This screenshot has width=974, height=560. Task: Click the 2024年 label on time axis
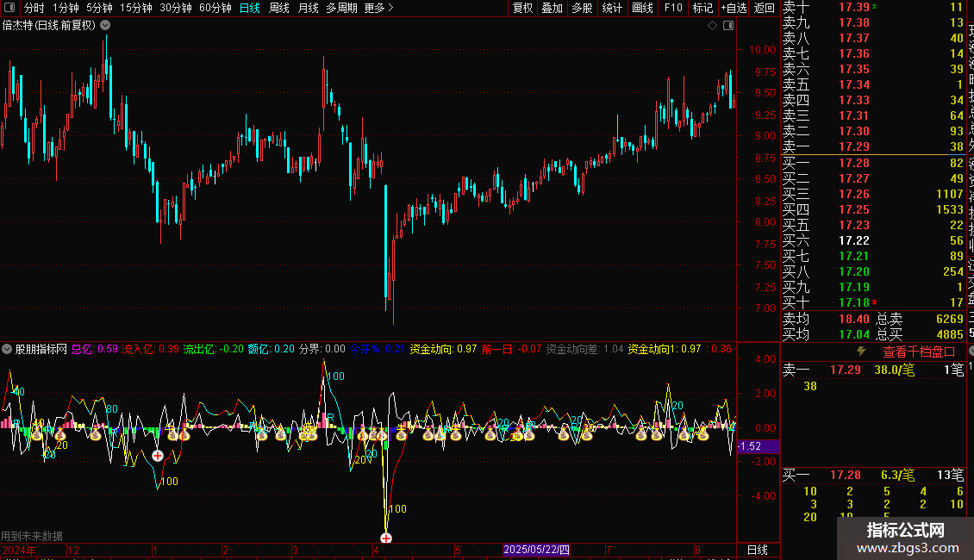(x=19, y=550)
